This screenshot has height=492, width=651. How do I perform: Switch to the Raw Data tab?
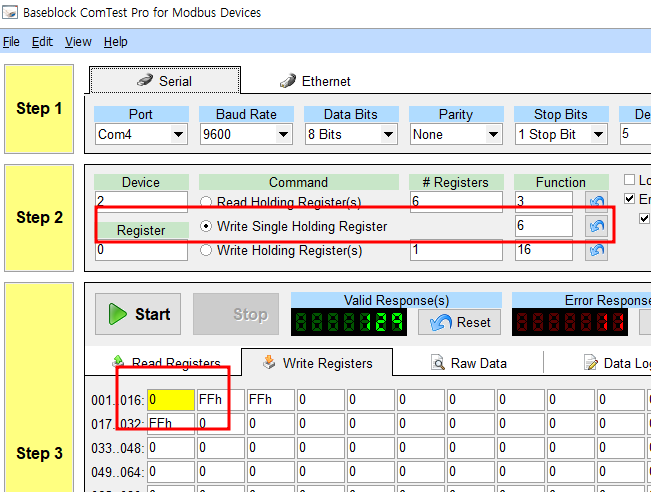pos(468,363)
